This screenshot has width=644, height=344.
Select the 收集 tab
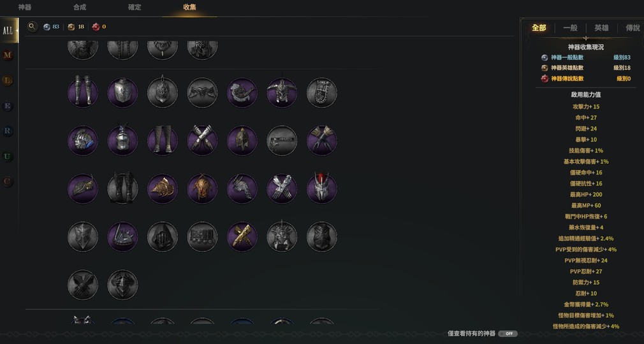pyautogui.click(x=190, y=8)
